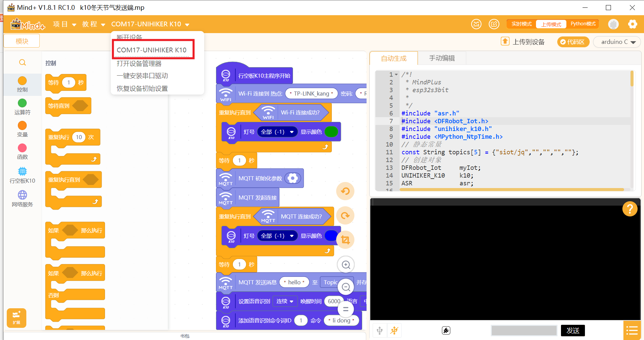Click 6000 wake time field
Screen dimensions: 644x340
[334, 301]
